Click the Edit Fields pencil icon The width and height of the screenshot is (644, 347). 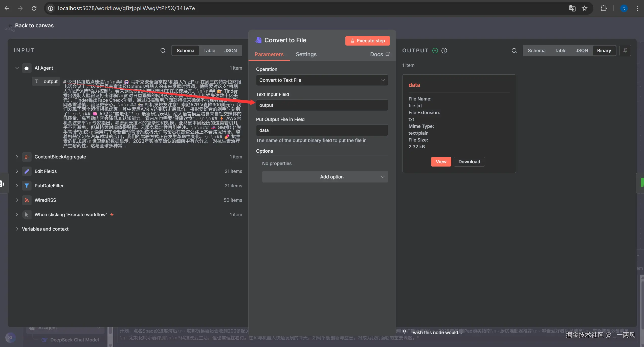point(27,171)
